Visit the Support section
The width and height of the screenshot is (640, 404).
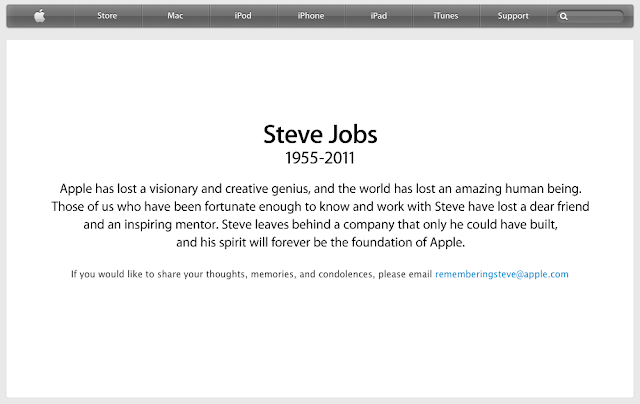(513, 16)
